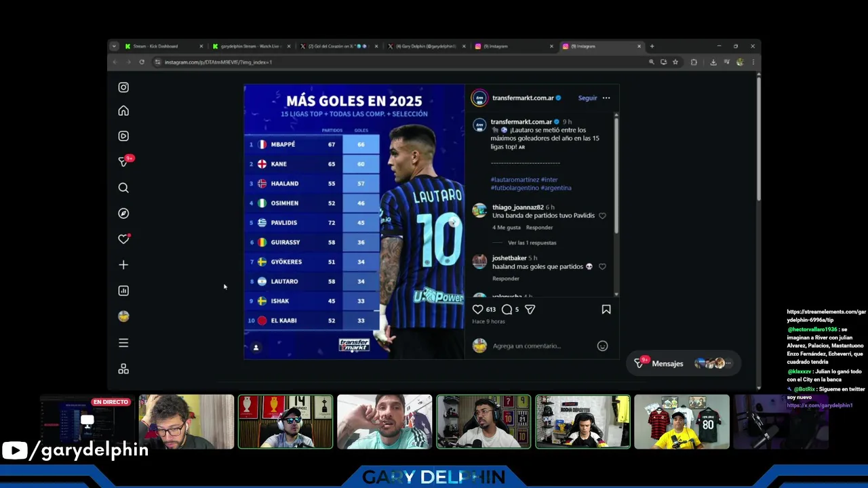
Task: Open the Dashboard chart icon in the sidebar
Action: click(123, 291)
